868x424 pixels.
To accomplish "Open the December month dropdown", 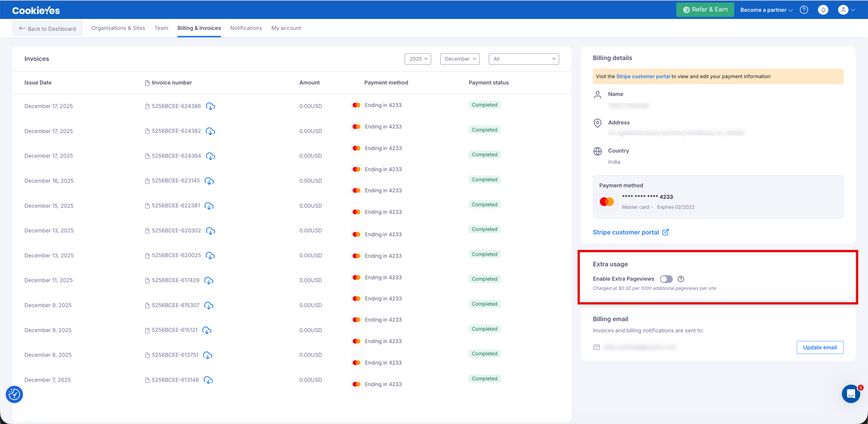I will click(460, 59).
